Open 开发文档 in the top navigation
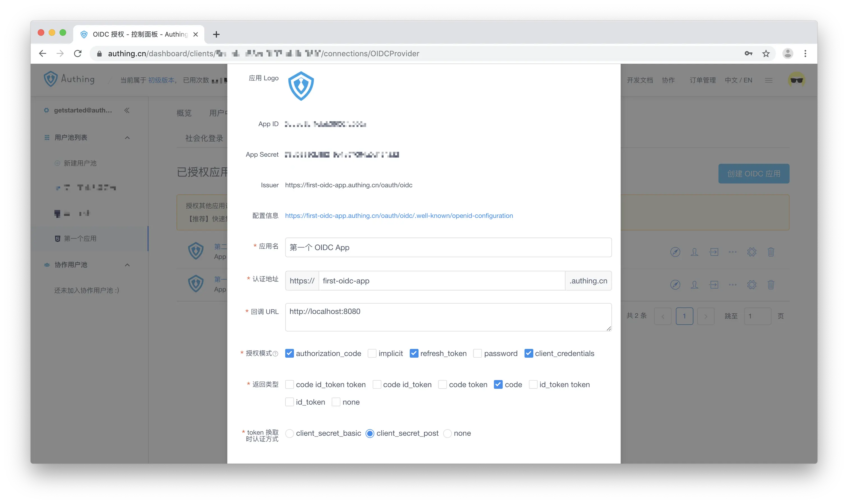 640,80
